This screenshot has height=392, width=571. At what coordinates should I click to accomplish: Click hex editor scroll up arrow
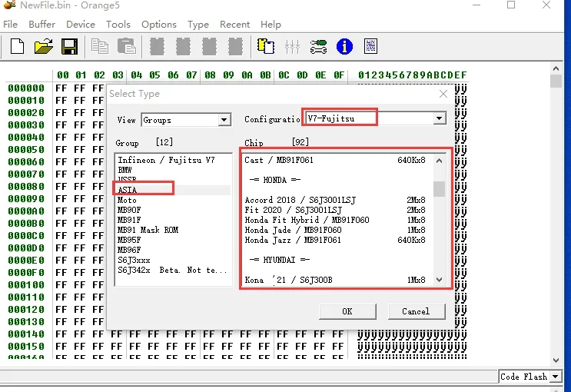556,68
